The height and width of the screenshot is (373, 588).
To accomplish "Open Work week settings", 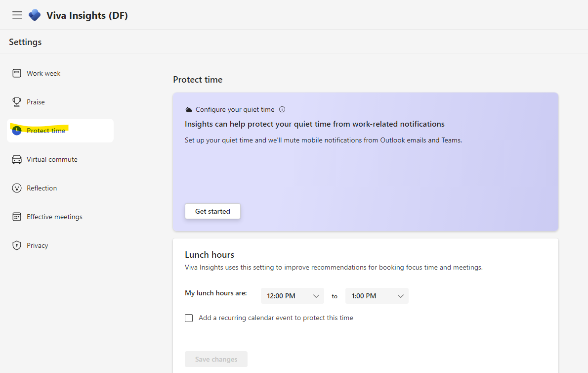I will click(60, 73).
